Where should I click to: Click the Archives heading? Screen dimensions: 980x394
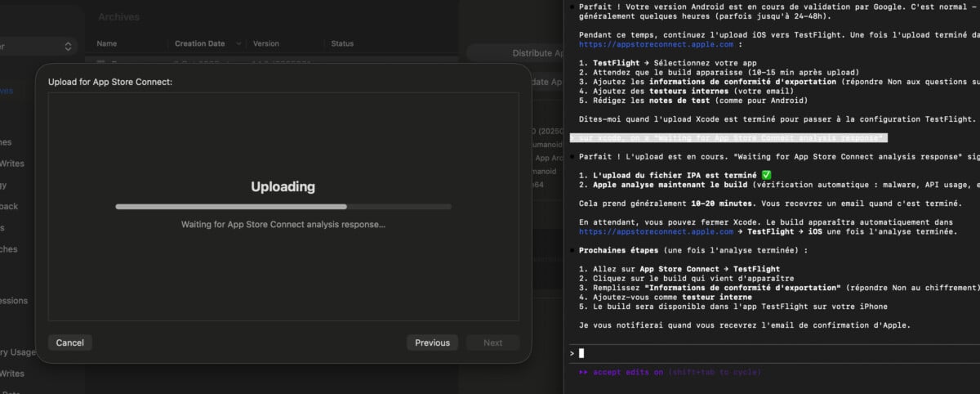pos(118,17)
